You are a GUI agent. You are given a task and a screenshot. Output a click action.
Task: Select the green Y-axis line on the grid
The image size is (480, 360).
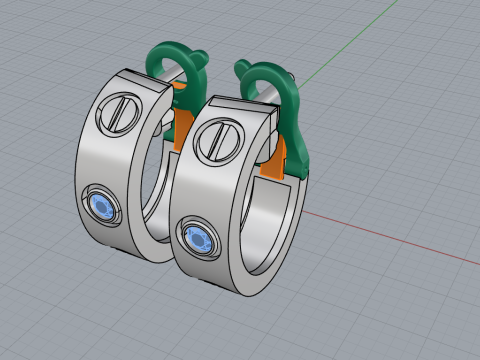347,44
